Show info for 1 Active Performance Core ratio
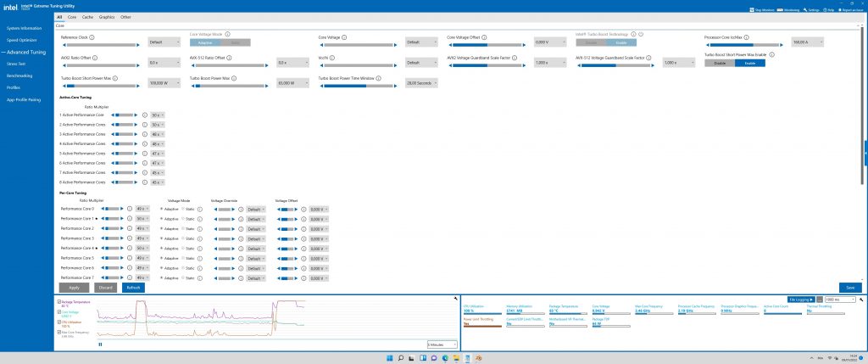 pyautogui.click(x=144, y=115)
